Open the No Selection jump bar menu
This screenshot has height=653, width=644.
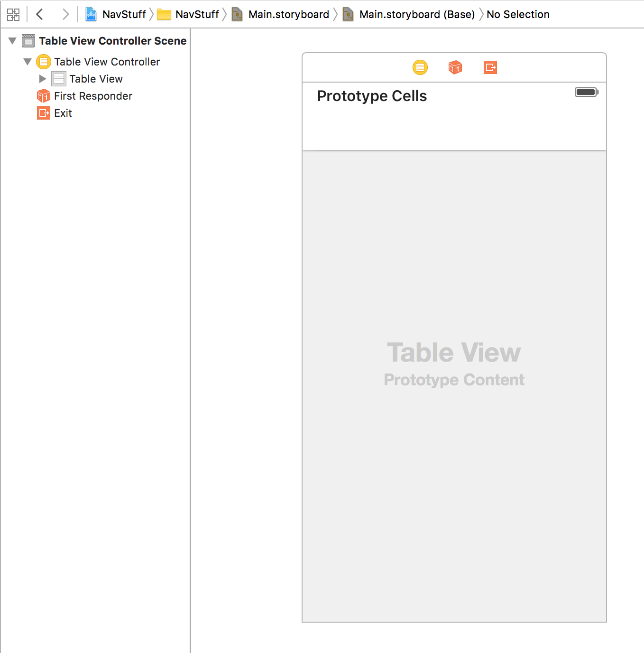point(518,14)
